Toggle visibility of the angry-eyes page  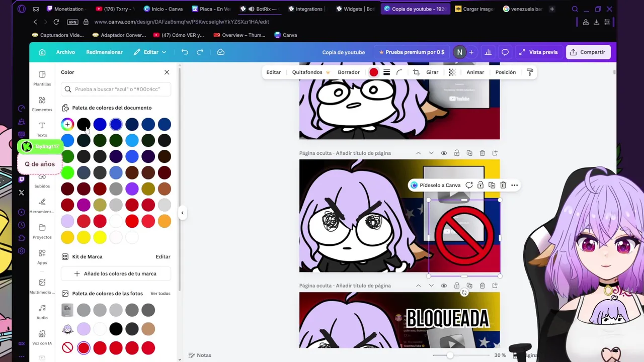coord(444,153)
